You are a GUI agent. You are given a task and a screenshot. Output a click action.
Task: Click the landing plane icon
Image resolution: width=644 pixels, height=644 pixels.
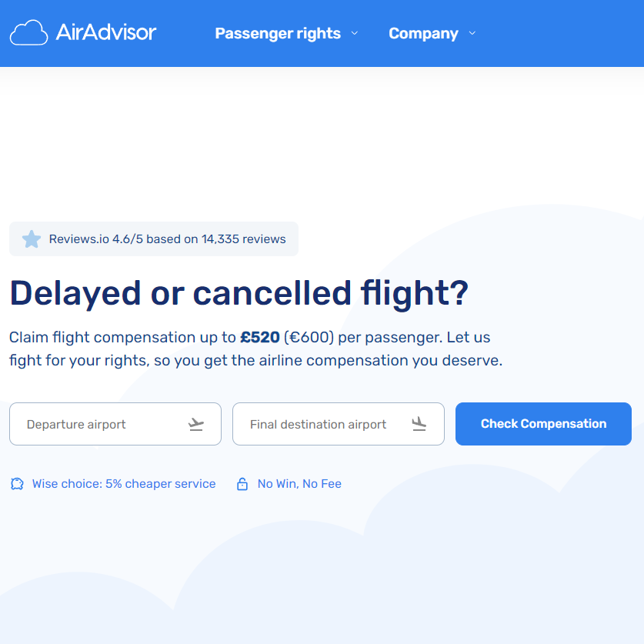[419, 424]
